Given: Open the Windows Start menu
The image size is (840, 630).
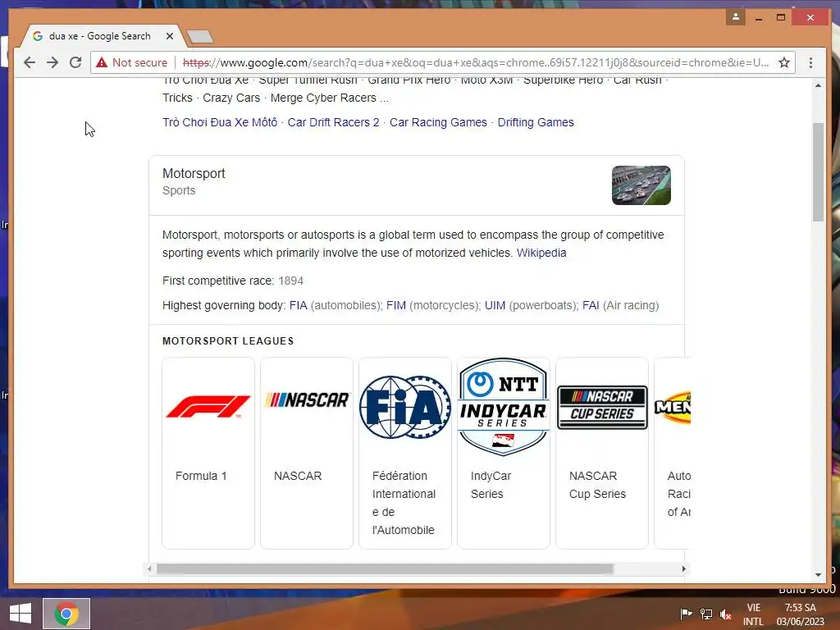Looking at the screenshot, I should pyautogui.click(x=21, y=614).
